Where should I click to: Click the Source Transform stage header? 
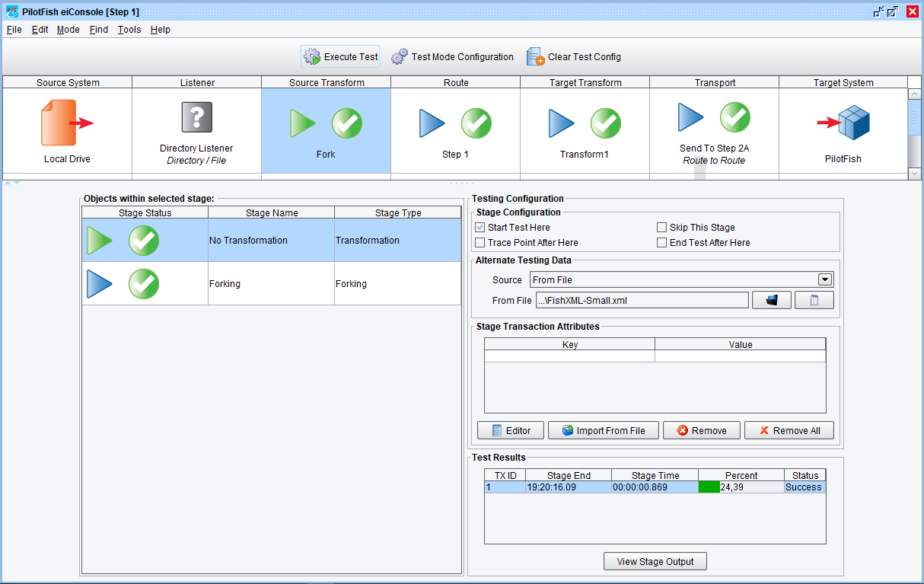pos(327,82)
